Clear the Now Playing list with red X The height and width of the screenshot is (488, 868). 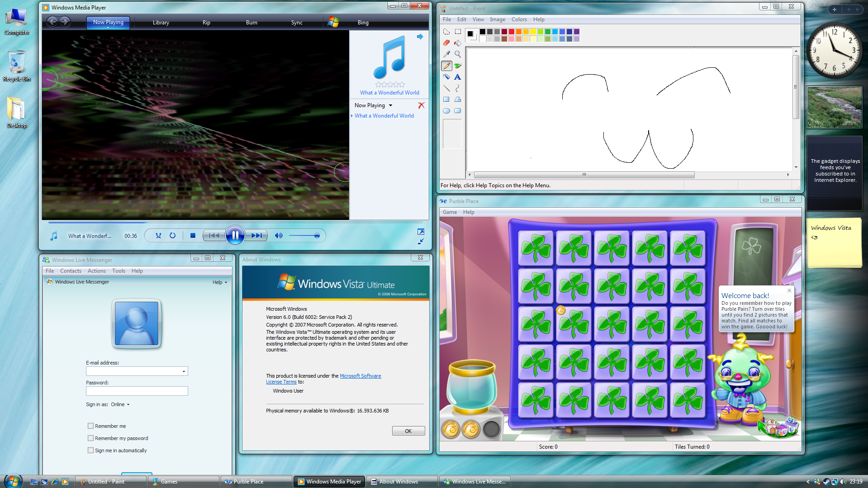[x=421, y=105]
